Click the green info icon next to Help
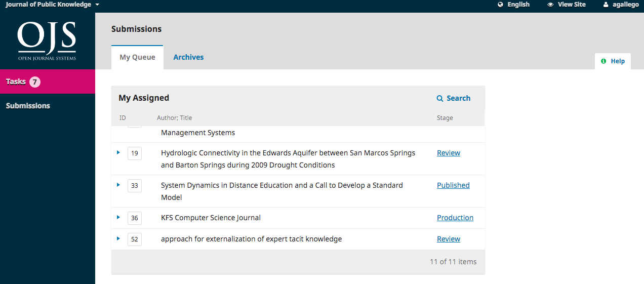The image size is (644, 284). [x=603, y=61]
